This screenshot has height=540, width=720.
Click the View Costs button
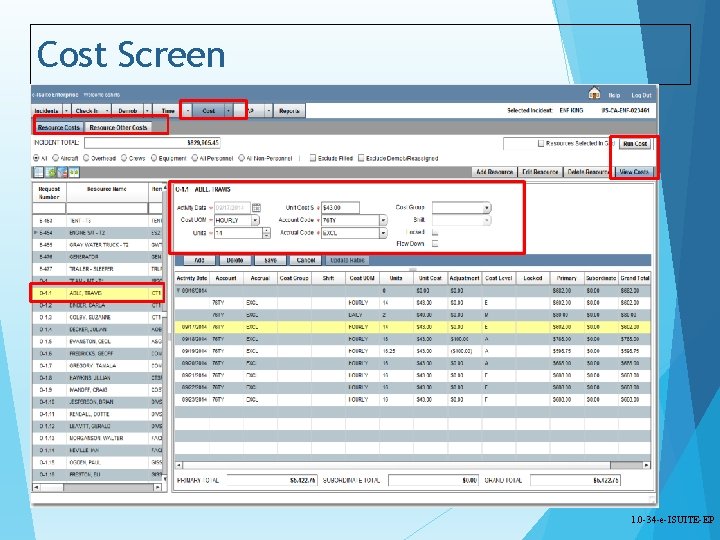tap(634, 172)
